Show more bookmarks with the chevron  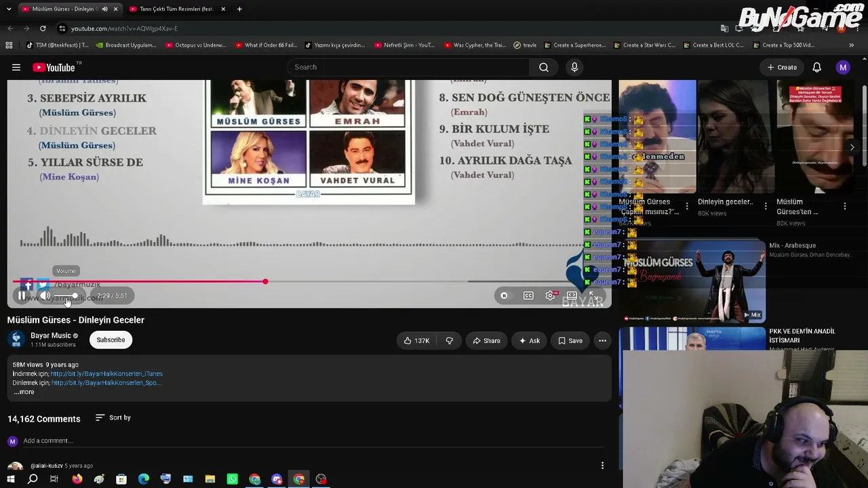click(x=852, y=45)
